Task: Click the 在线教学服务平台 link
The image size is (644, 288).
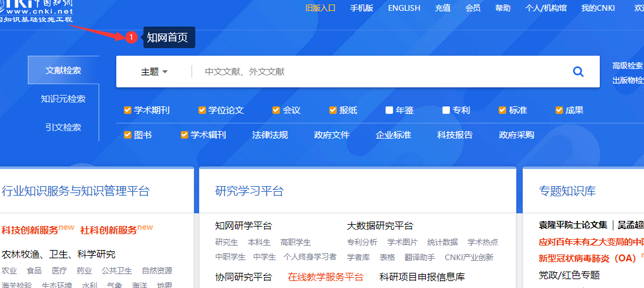Action: click(325, 277)
